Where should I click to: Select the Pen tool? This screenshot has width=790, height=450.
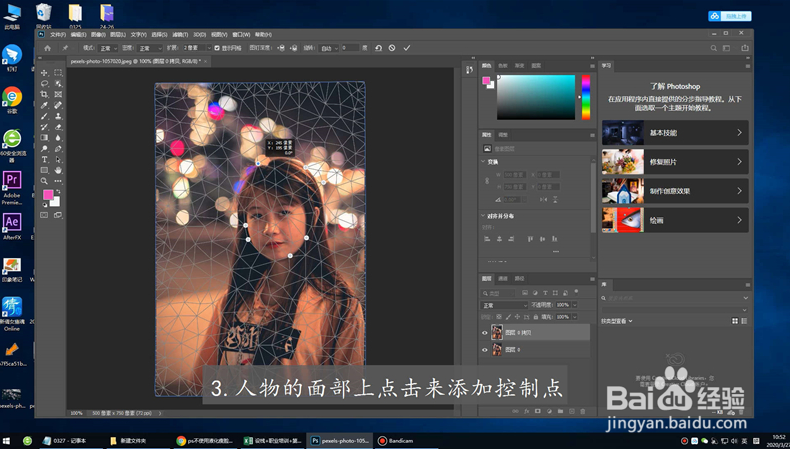(58, 149)
